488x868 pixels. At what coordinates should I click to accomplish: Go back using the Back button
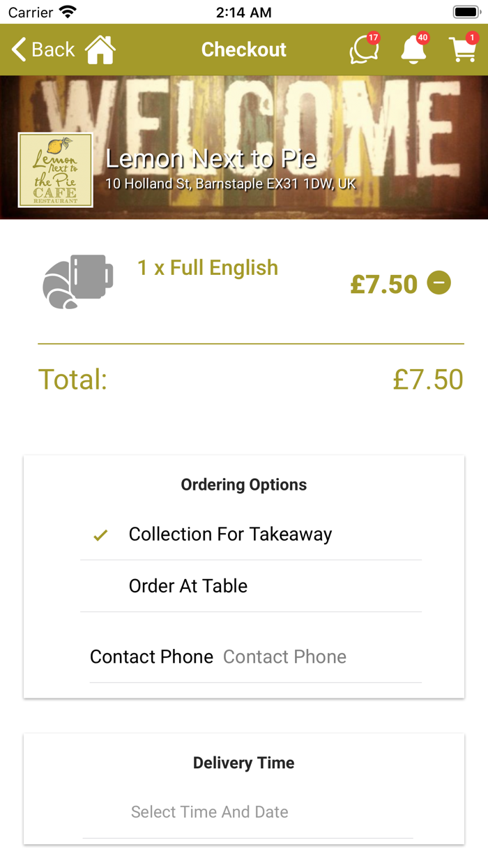click(x=43, y=50)
